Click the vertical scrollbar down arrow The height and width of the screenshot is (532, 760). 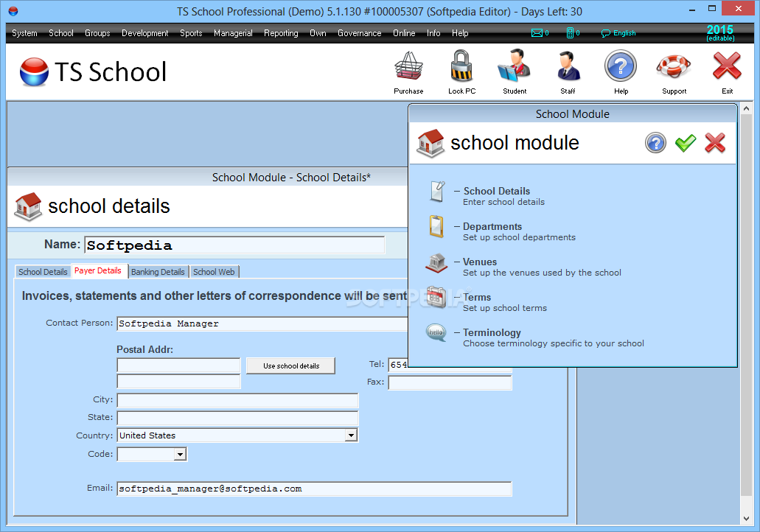tap(747, 519)
